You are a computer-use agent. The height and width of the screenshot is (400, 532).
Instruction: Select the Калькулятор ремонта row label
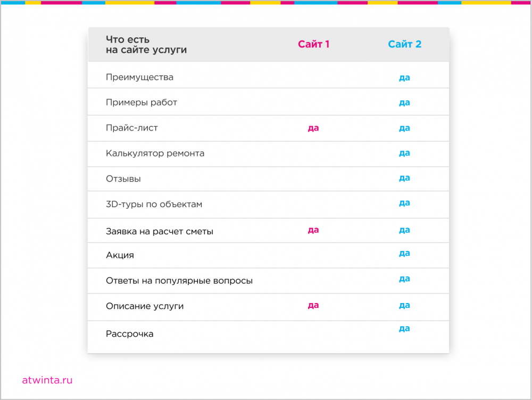pos(155,153)
